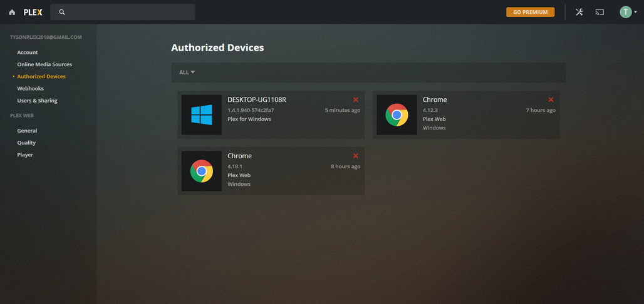Click the TYSONPLEX2019@GMAIL.COM header

(x=46, y=38)
